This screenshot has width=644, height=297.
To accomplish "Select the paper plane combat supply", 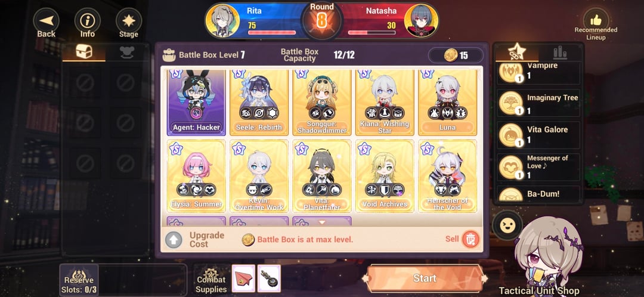I will coord(243,279).
